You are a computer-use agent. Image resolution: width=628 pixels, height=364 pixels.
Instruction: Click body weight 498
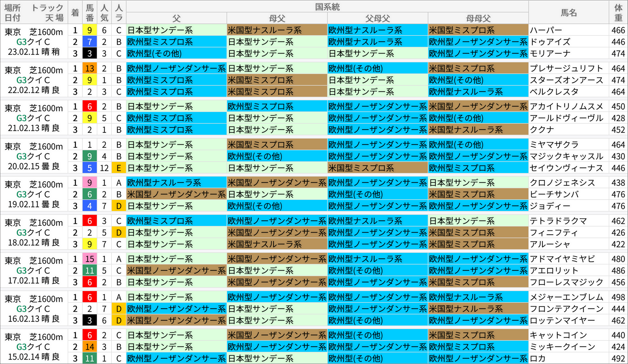pyautogui.click(x=618, y=297)
